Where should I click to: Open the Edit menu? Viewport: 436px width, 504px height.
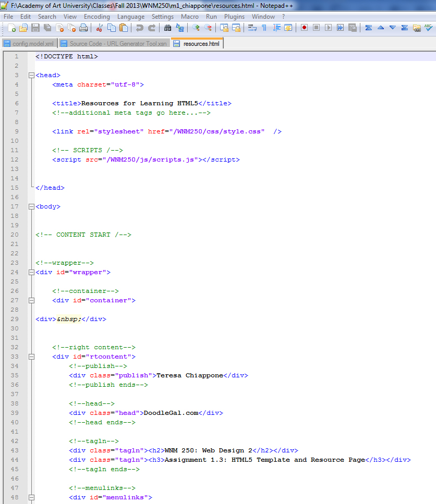(26, 17)
